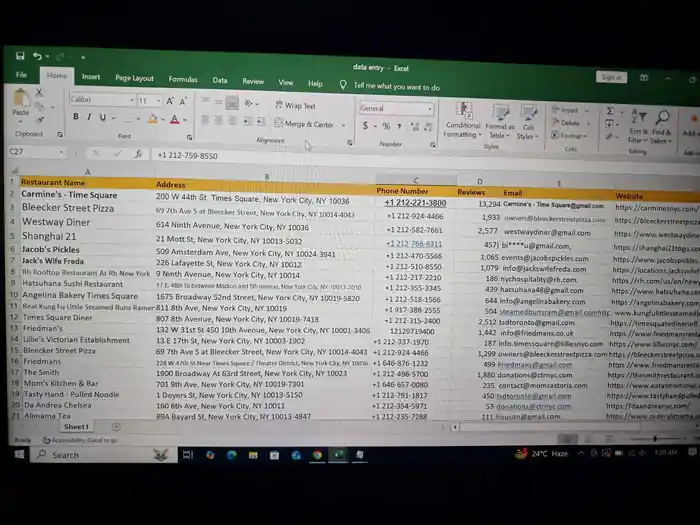The width and height of the screenshot is (700, 525).
Task: Toggle bold formatting
Action: click(x=76, y=117)
